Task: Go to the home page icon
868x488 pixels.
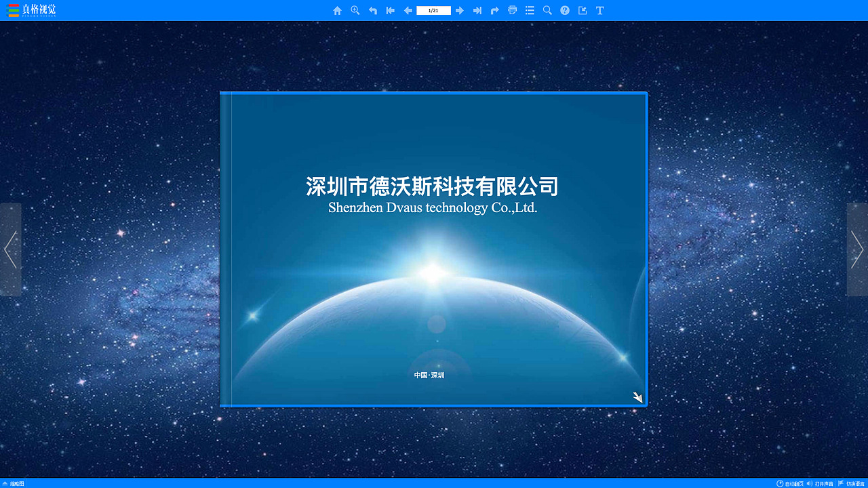Action: [337, 10]
